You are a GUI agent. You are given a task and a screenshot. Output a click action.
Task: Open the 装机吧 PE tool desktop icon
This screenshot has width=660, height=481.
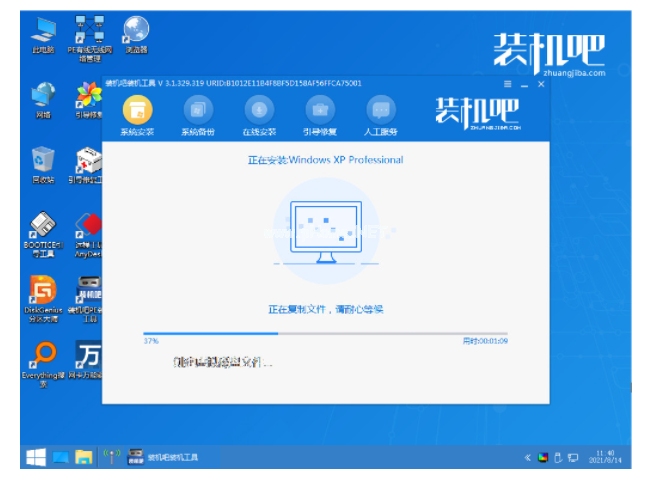(86, 299)
